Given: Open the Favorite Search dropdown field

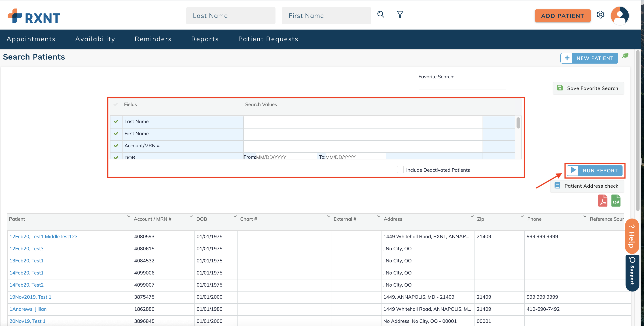Looking at the screenshot, I should [x=462, y=86].
